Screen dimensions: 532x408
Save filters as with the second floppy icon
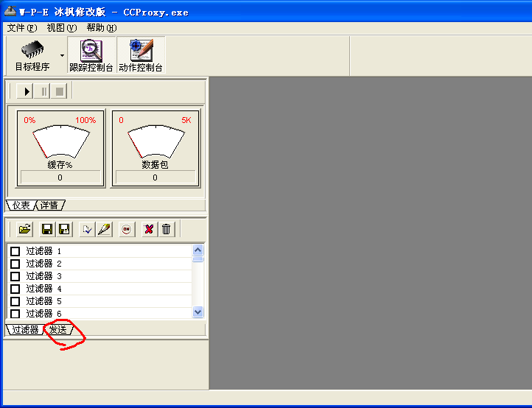pos(64,230)
